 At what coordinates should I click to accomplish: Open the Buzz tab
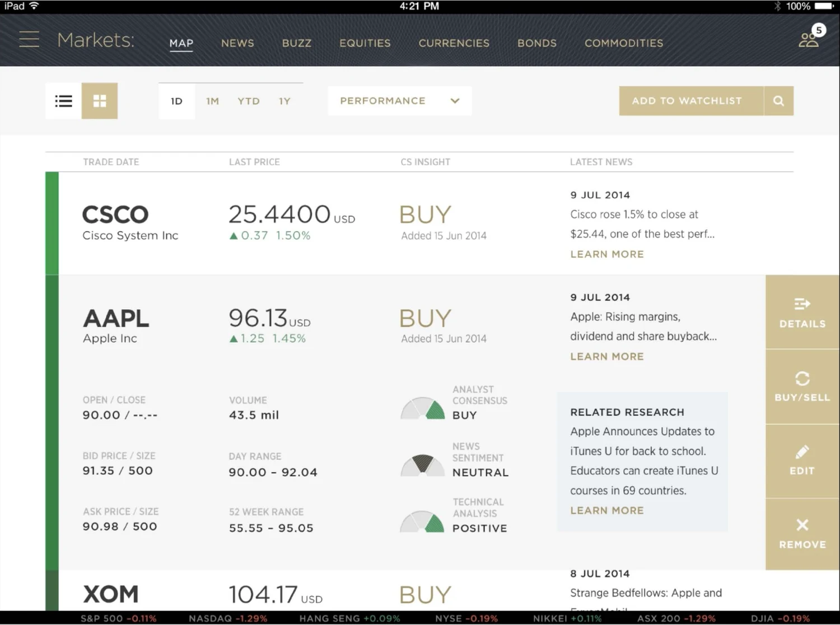(297, 43)
